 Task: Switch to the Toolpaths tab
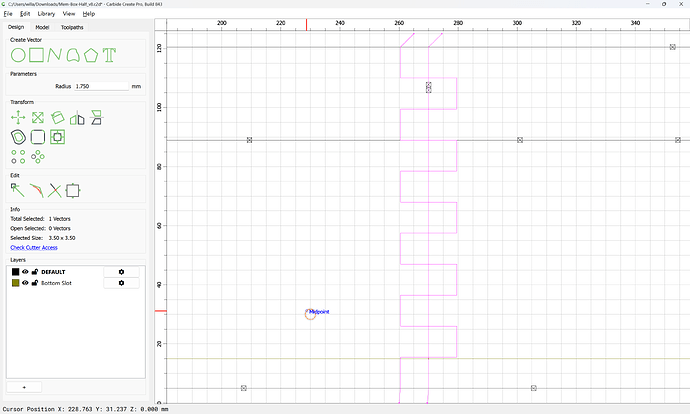click(x=72, y=27)
